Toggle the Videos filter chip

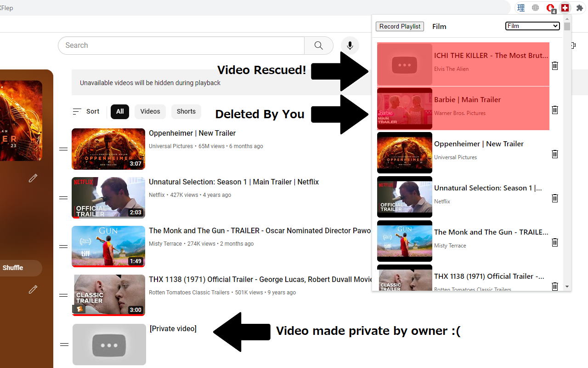pos(150,111)
